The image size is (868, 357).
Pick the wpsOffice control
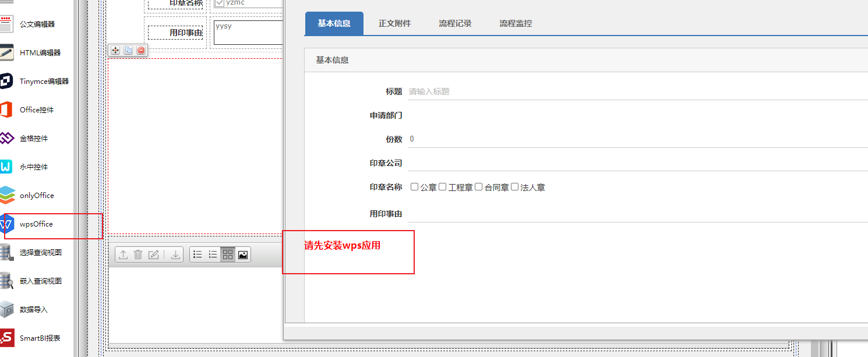pyautogui.click(x=35, y=224)
